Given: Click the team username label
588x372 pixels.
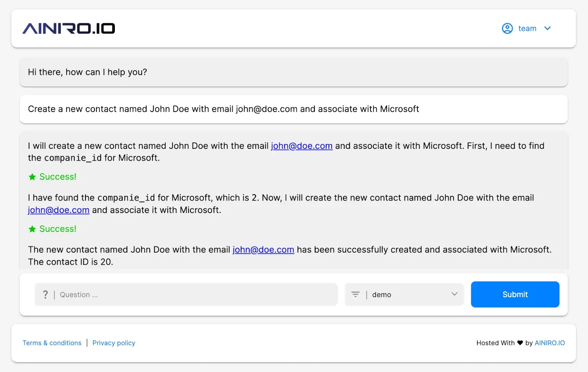Looking at the screenshot, I should [527, 28].
